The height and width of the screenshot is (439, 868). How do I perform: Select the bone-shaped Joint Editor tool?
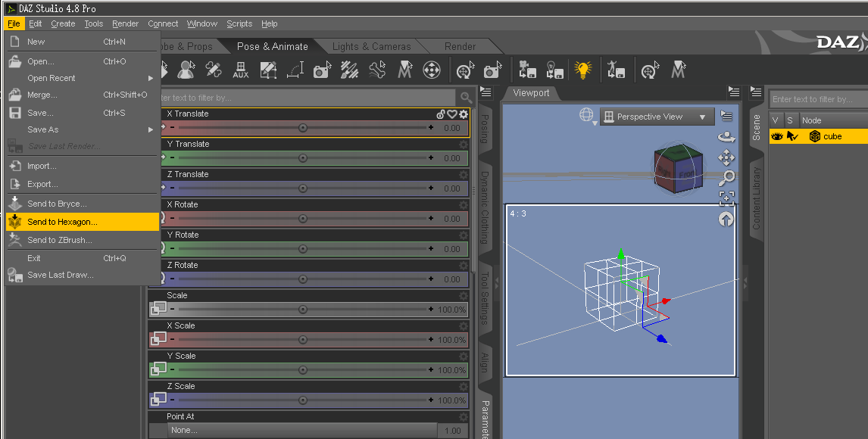(377, 70)
